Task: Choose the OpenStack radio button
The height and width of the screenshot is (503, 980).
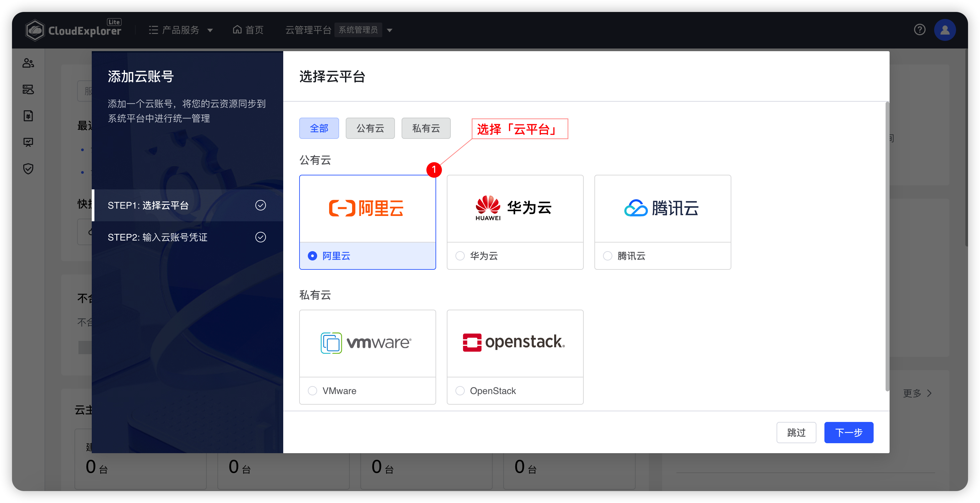Action: (x=460, y=390)
